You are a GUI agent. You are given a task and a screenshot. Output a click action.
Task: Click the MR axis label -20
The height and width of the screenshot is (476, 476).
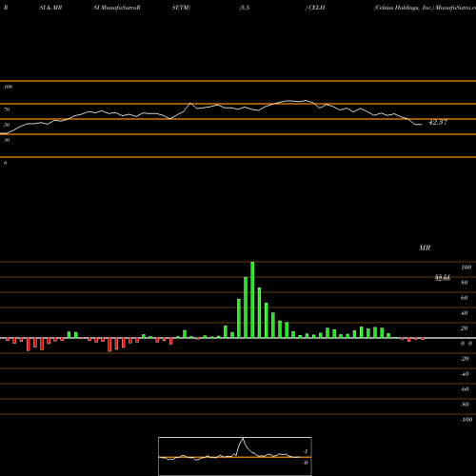(x=465, y=359)
